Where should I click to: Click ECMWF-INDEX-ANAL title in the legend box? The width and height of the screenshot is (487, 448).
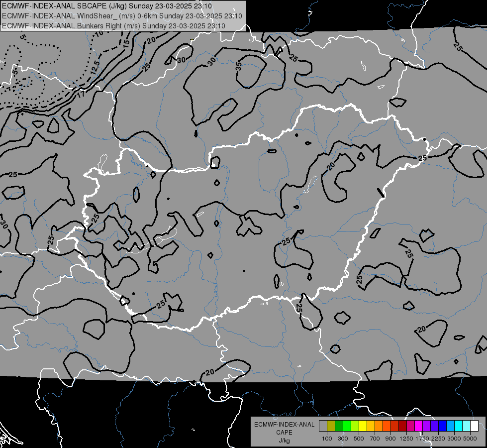click(x=284, y=425)
